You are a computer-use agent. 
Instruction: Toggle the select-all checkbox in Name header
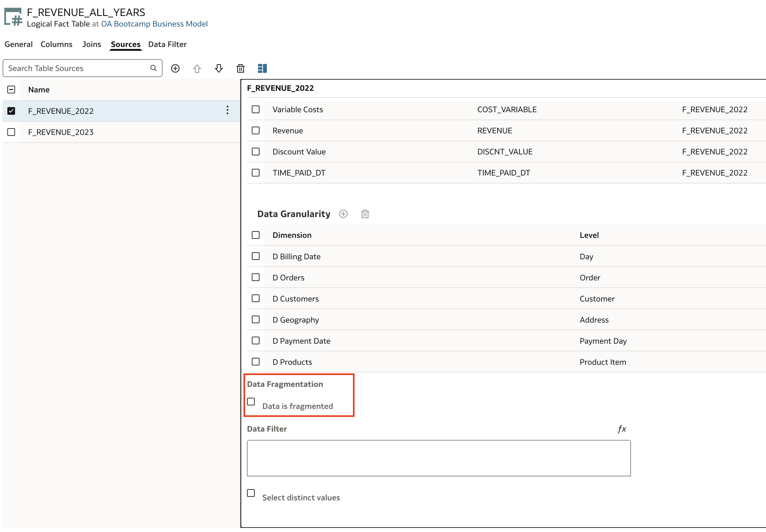click(11, 89)
